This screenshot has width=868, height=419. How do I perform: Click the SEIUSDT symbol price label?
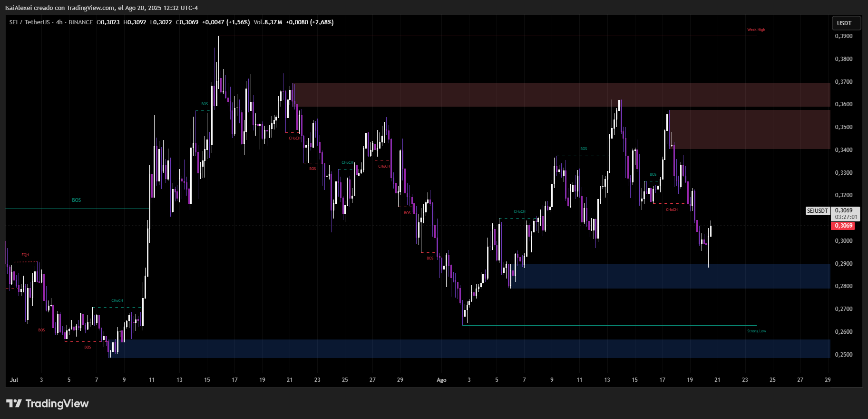coord(817,210)
